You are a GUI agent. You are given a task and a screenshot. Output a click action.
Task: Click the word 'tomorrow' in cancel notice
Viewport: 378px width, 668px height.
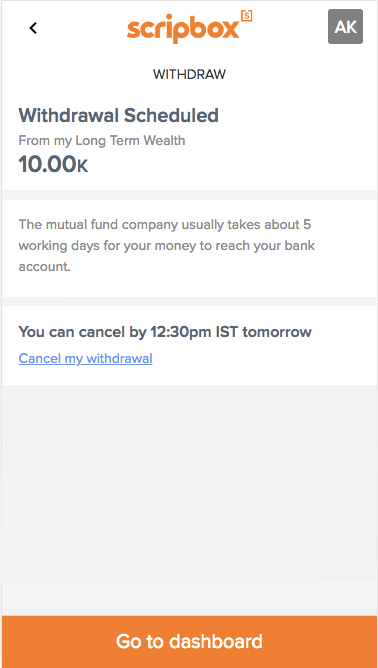click(277, 332)
